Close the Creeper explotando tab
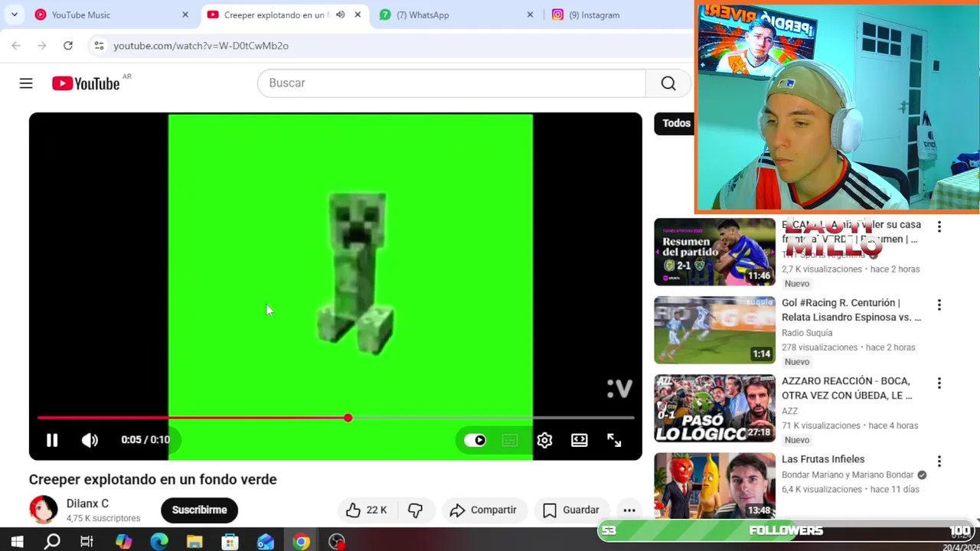Viewport: 980px width, 551px height. [x=358, y=15]
